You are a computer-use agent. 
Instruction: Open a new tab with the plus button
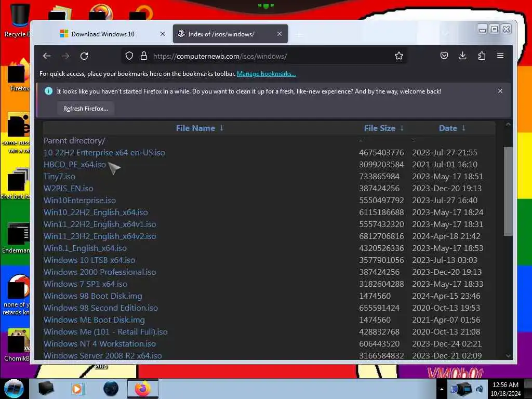pyautogui.click(x=299, y=34)
